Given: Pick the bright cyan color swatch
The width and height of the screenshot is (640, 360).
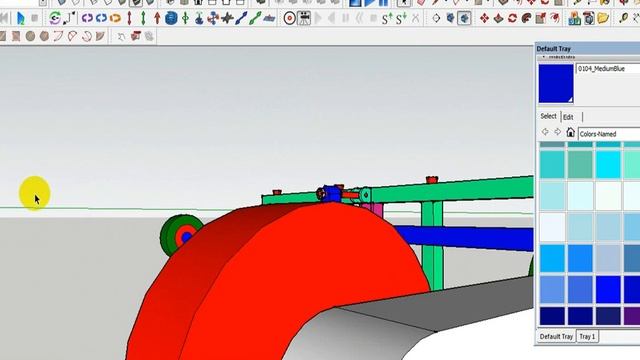Looking at the screenshot, I should pos(608,164).
